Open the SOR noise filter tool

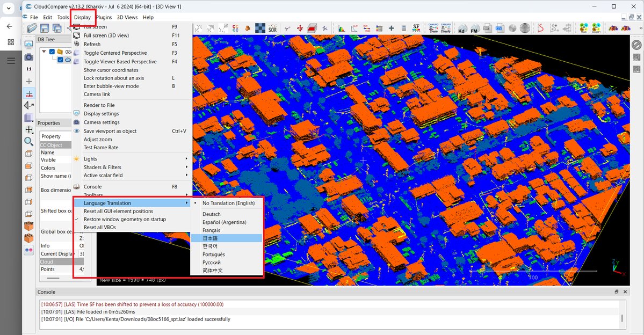tap(273, 28)
